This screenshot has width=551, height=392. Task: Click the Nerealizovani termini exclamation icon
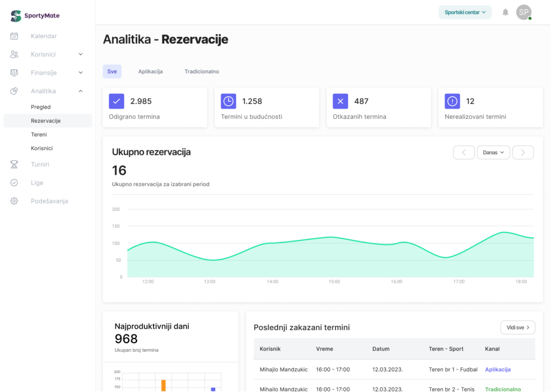click(x=452, y=101)
